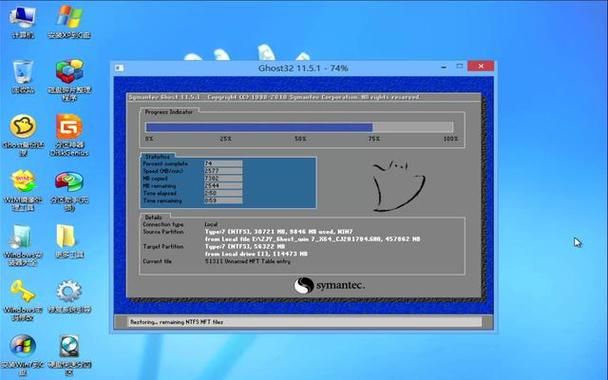Minimize the Ghost32 window
Viewport: 608px width, 380px height.
tap(444, 67)
